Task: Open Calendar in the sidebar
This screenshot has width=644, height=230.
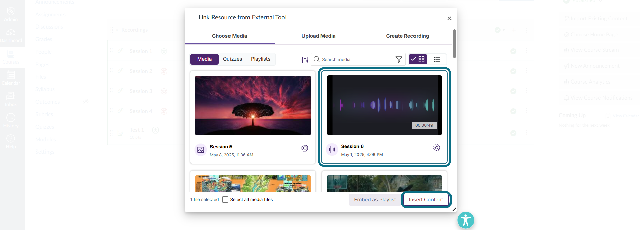Action: coord(11,78)
